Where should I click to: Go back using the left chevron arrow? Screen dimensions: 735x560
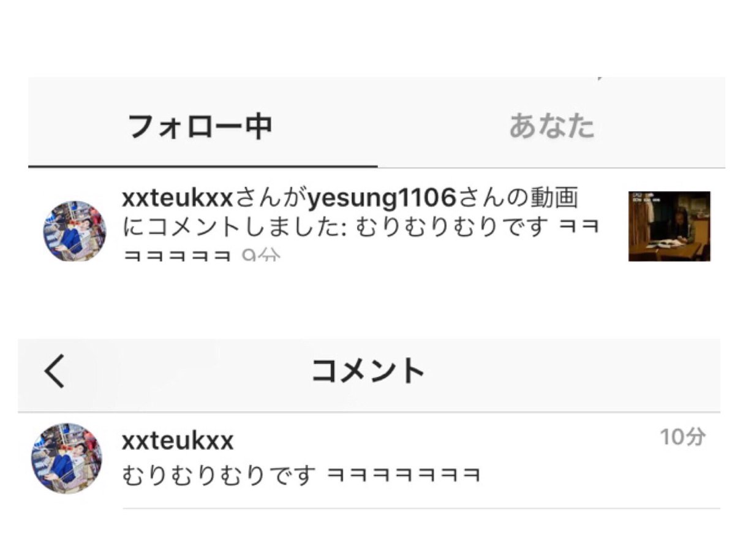[x=55, y=371]
